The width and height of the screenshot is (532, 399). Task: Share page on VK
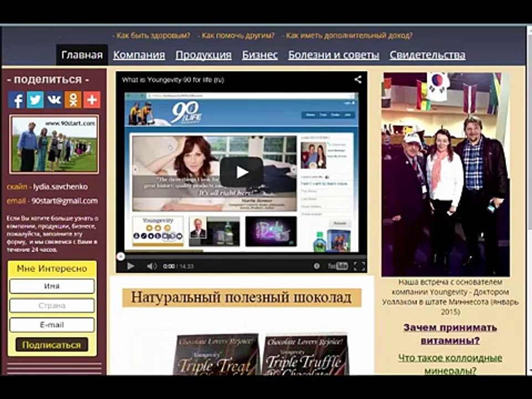tap(54, 100)
